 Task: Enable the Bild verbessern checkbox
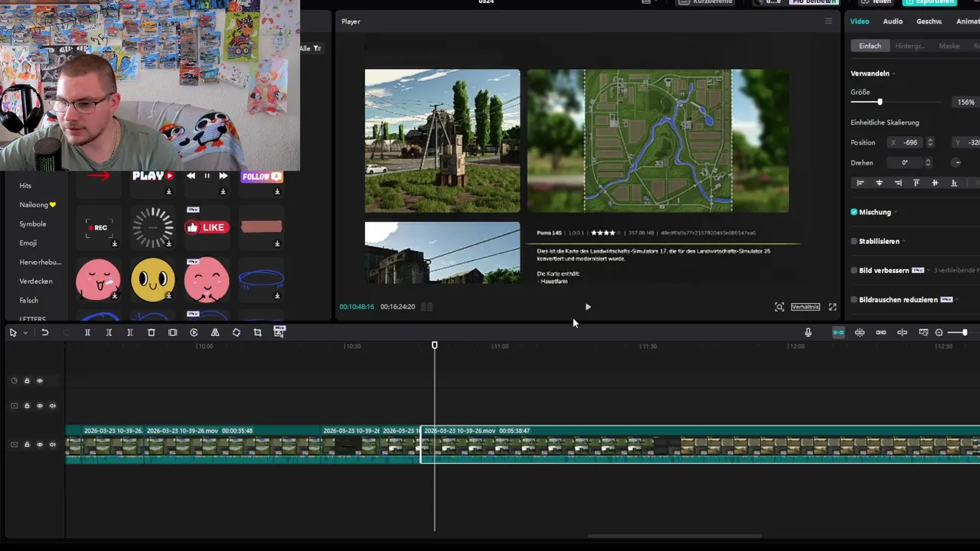click(x=854, y=270)
